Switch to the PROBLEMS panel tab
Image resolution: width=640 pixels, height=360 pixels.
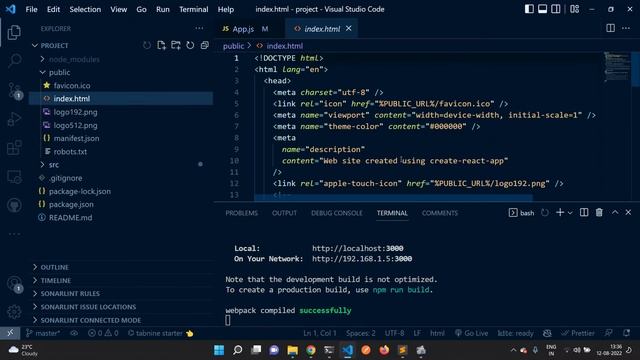(x=242, y=213)
